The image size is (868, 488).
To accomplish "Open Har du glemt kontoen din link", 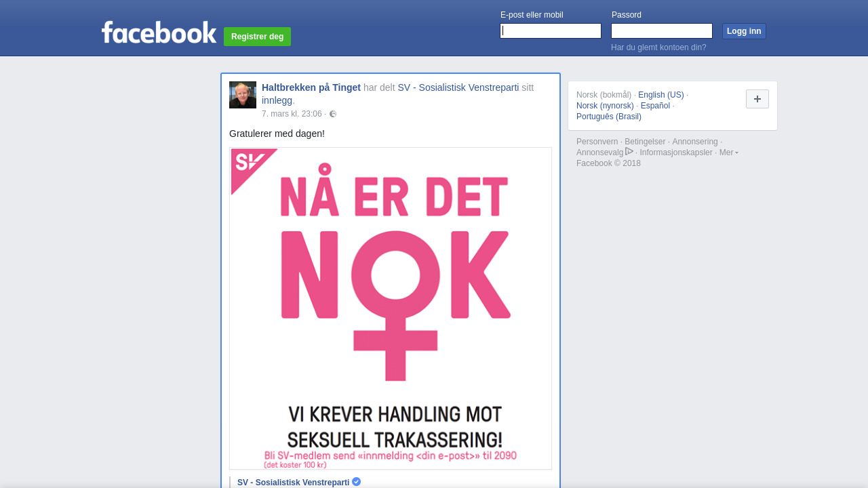I will pos(658,47).
